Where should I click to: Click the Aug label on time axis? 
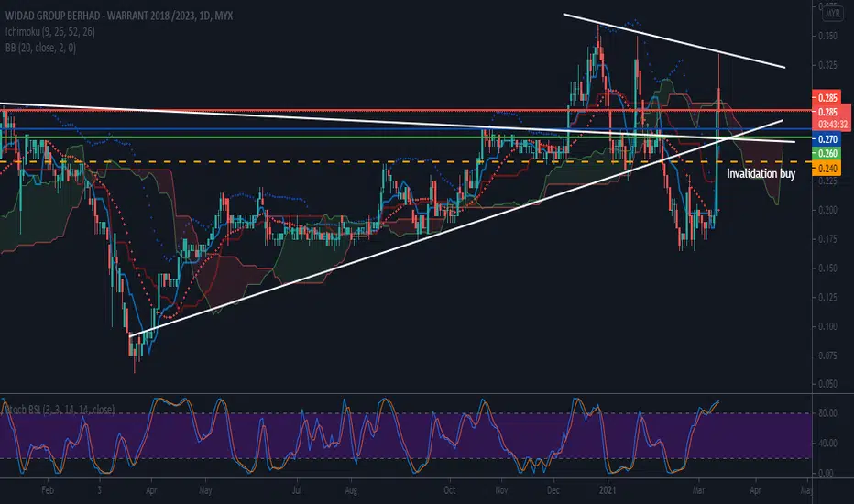[351, 490]
